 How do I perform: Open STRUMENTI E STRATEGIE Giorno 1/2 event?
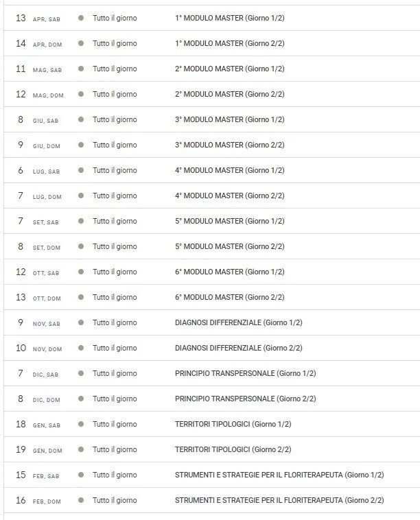[279, 475]
